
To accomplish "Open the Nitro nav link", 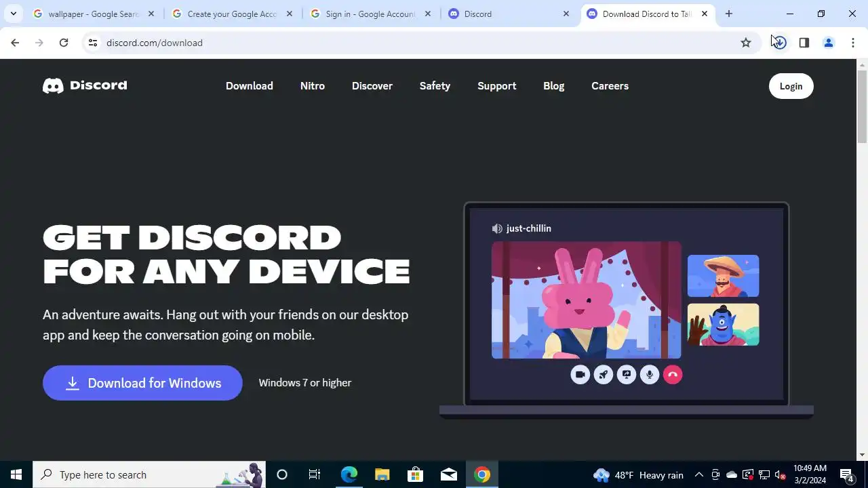I will point(313,86).
